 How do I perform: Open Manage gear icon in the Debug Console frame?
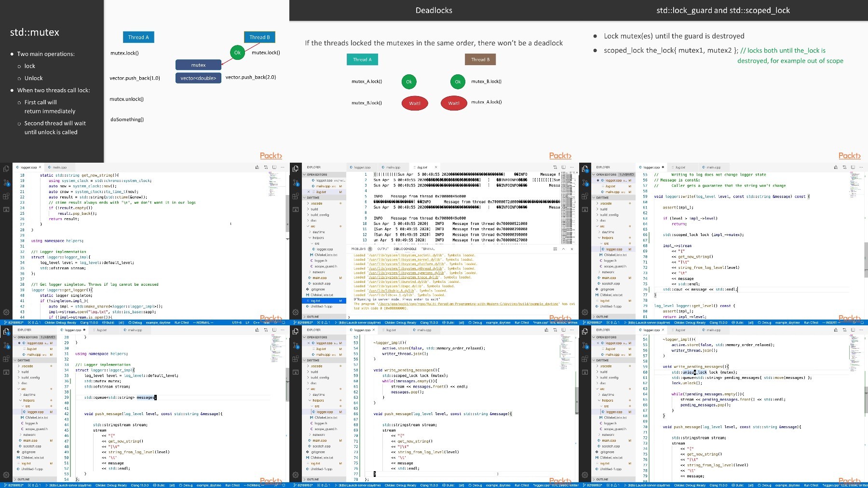coord(296,312)
